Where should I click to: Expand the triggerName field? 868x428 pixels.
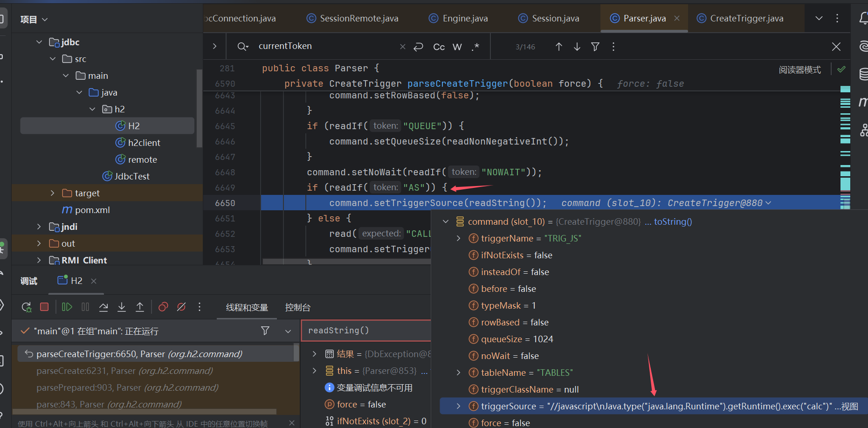[458, 238]
